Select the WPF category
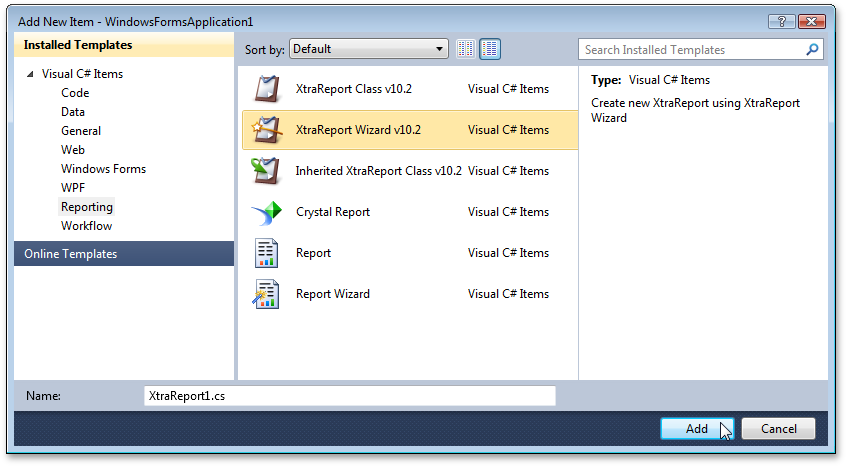 tap(73, 188)
